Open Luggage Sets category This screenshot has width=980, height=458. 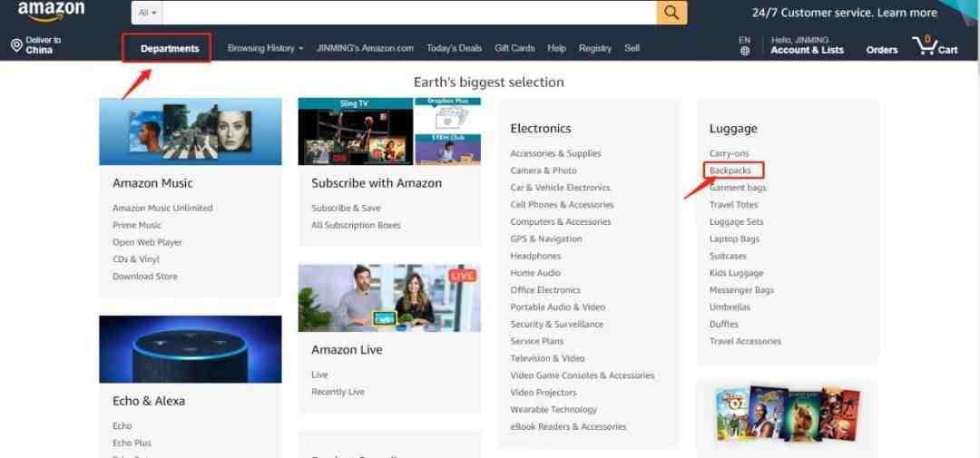pos(736,222)
